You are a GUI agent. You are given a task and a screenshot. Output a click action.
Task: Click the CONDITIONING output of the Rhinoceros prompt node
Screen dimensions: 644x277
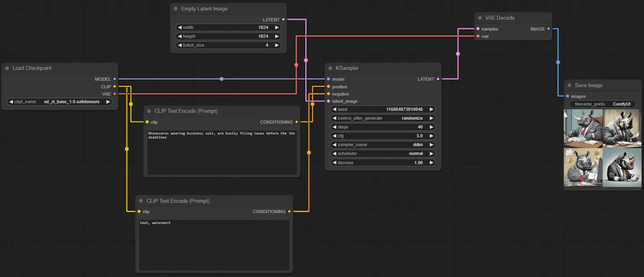[x=297, y=122]
